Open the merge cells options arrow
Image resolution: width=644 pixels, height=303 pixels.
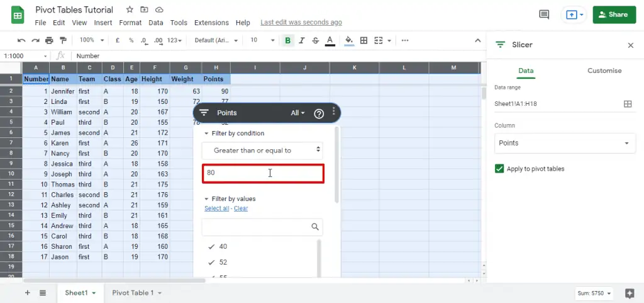tap(389, 40)
